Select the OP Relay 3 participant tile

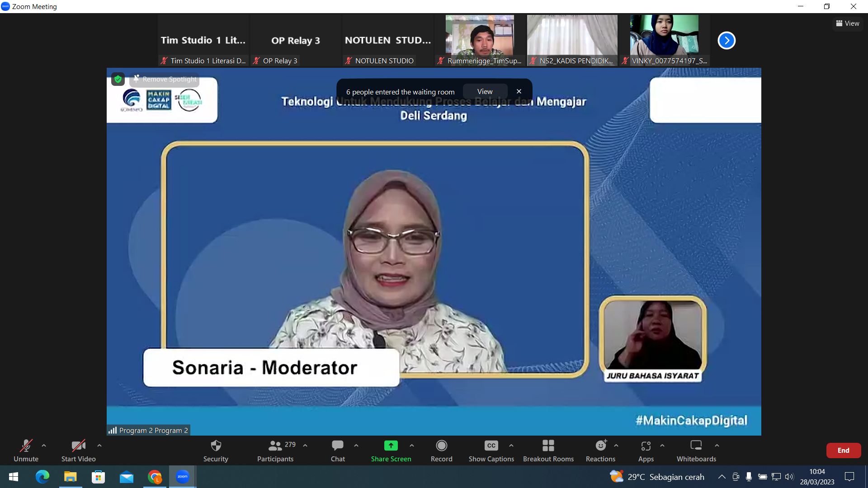tap(296, 40)
